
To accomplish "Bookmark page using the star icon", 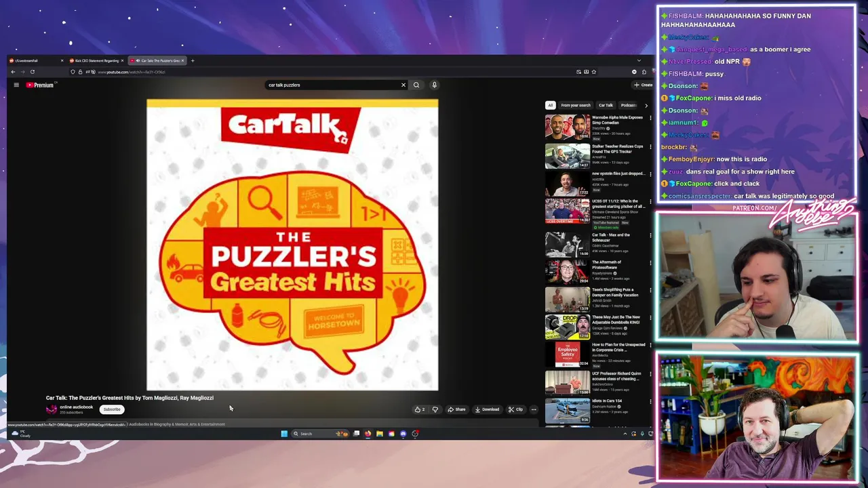I will [594, 72].
